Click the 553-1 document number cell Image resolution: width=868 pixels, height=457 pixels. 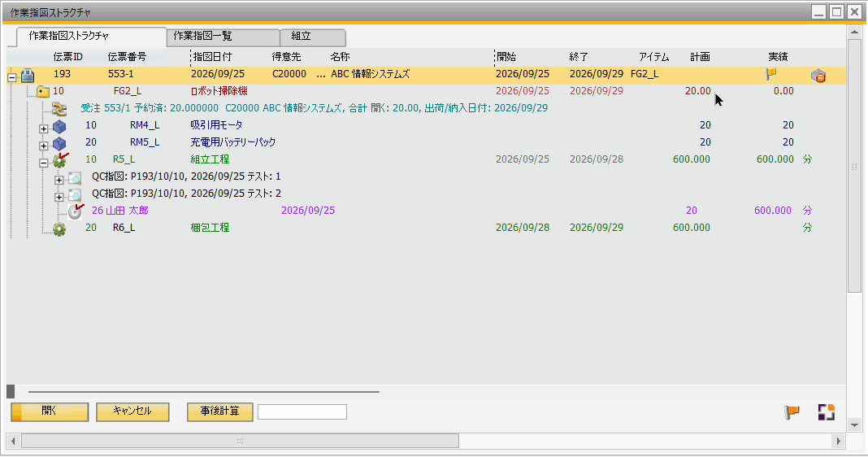pyautogui.click(x=120, y=74)
